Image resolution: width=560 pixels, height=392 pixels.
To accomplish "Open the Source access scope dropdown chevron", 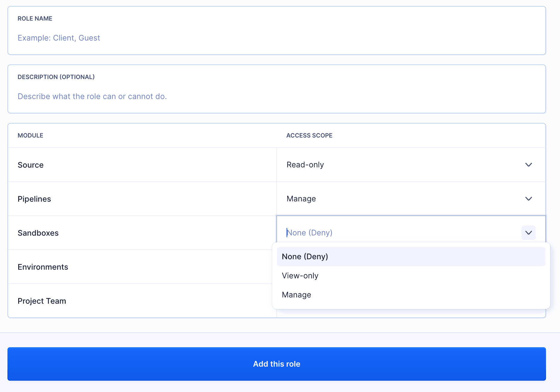I will tap(528, 165).
